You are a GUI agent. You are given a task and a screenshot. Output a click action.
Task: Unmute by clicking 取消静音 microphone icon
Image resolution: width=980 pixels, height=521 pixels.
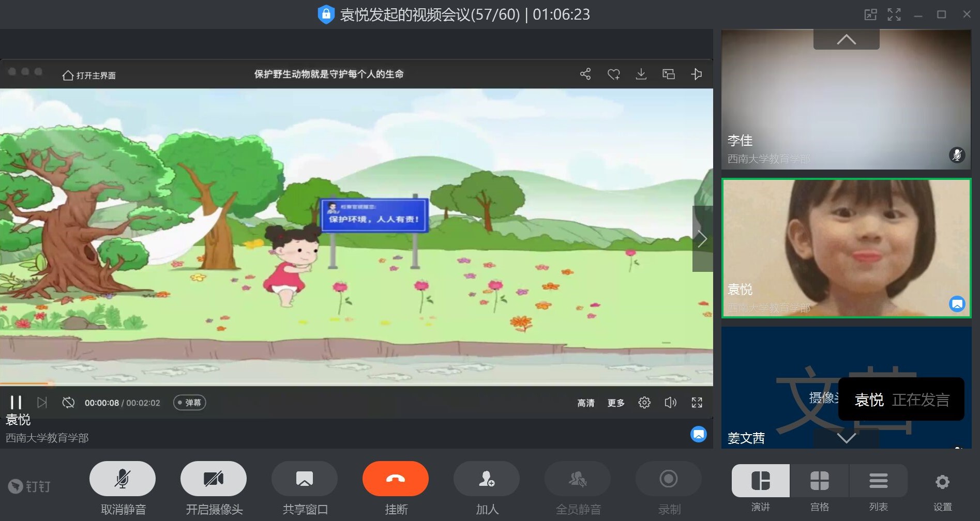(122, 479)
